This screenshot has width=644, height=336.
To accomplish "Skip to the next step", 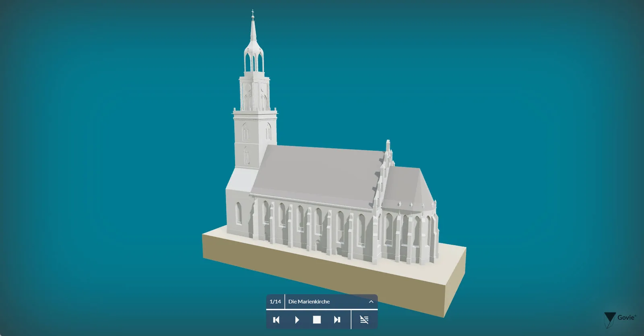I will coord(337,320).
